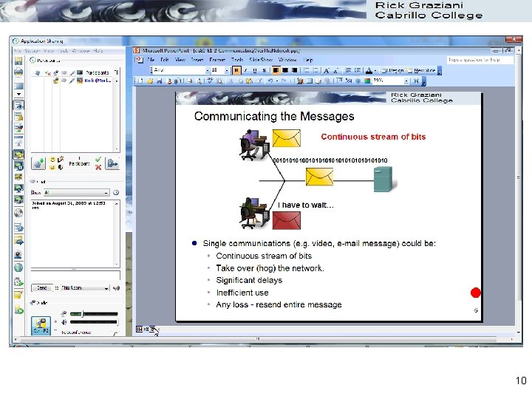Click the save icon in the Elluminate sidebar
Viewport: 532px width, 399px height.
(18, 61)
